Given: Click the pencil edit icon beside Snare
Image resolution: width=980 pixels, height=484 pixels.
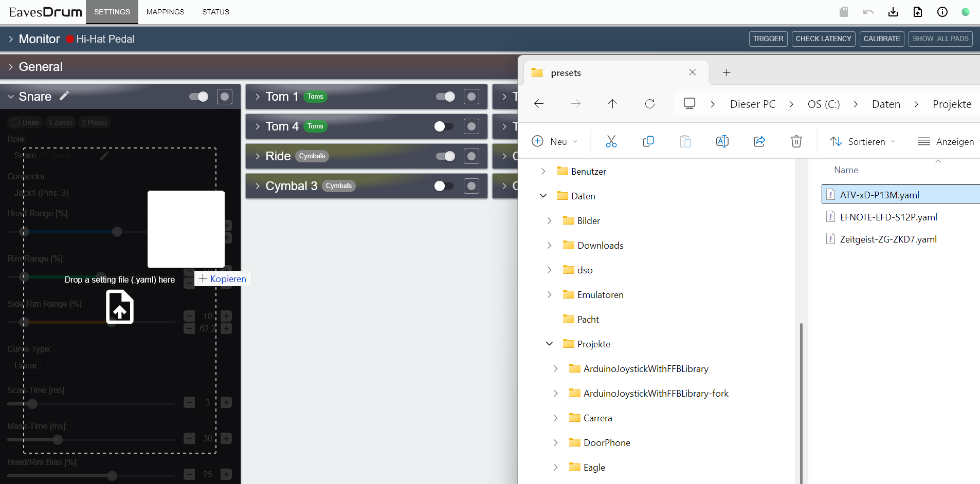Looking at the screenshot, I should pyautogui.click(x=64, y=96).
